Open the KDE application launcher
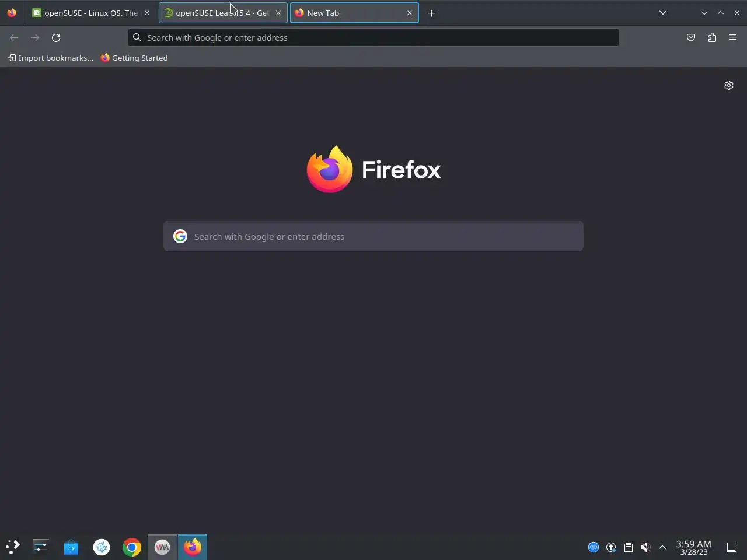Viewport: 747px width, 560px height. tap(13, 547)
